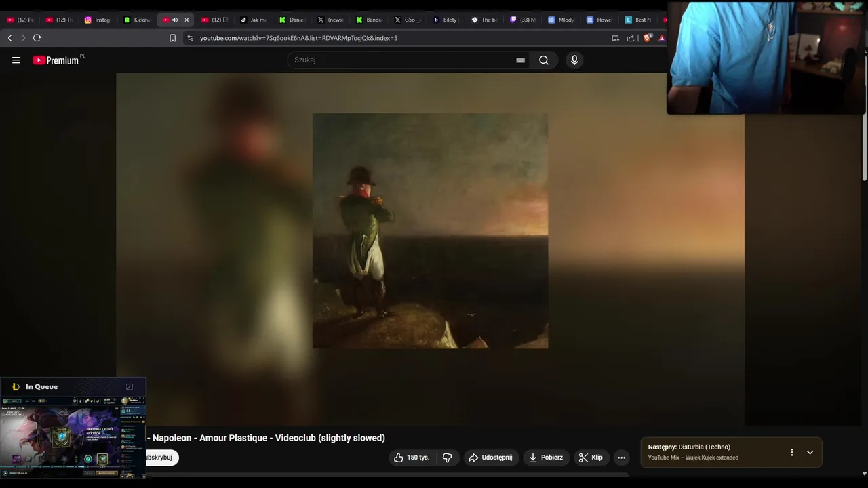Open Brave Rewards triangle icon
This screenshot has height=488, width=868.
[662, 38]
